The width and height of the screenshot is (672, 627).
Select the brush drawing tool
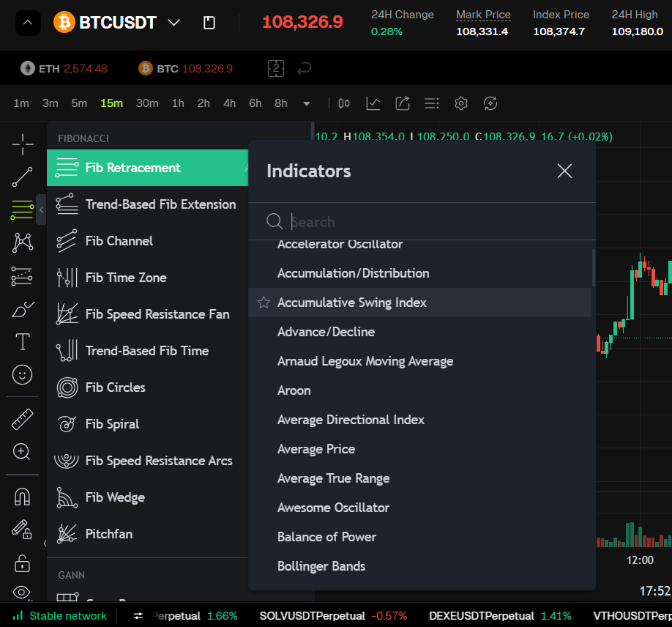23,309
